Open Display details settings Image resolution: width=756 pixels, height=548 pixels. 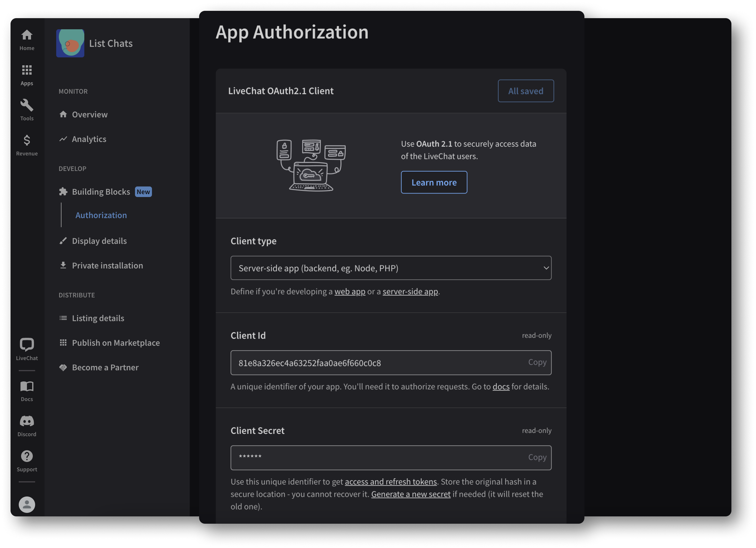pos(99,241)
